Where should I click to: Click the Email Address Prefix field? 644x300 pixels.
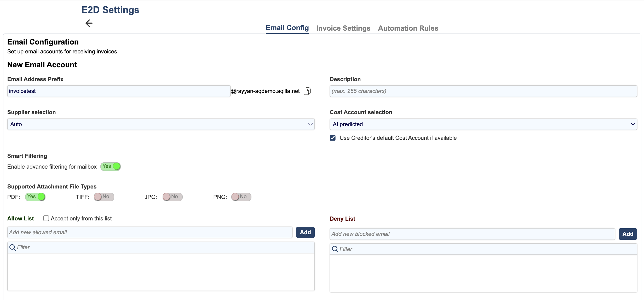tap(119, 91)
